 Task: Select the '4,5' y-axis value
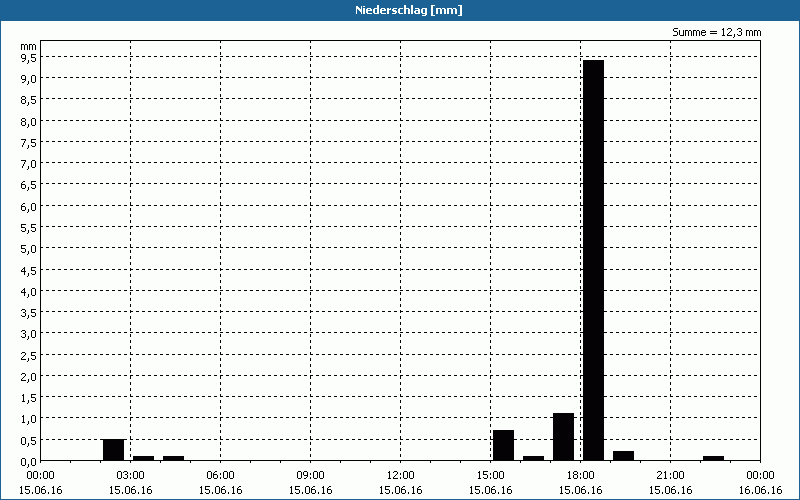(28, 270)
